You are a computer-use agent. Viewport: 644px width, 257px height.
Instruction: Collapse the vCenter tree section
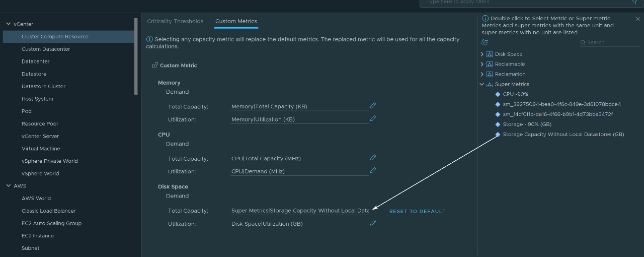(x=8, y=24)
